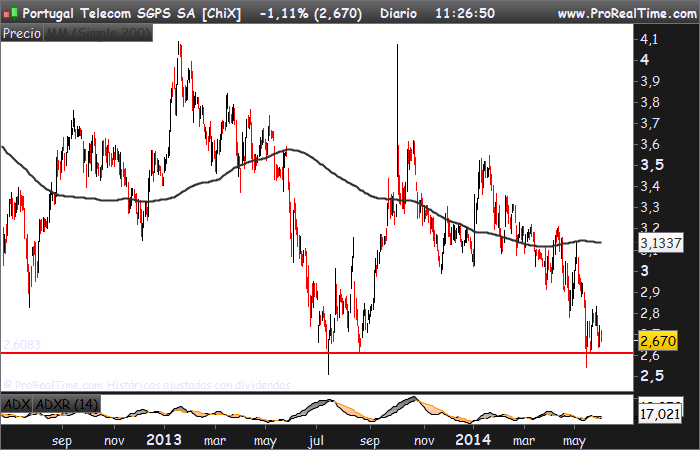Click the jul label on time axis
This screenshot has height=450, width=700.
tap(316, 441)
